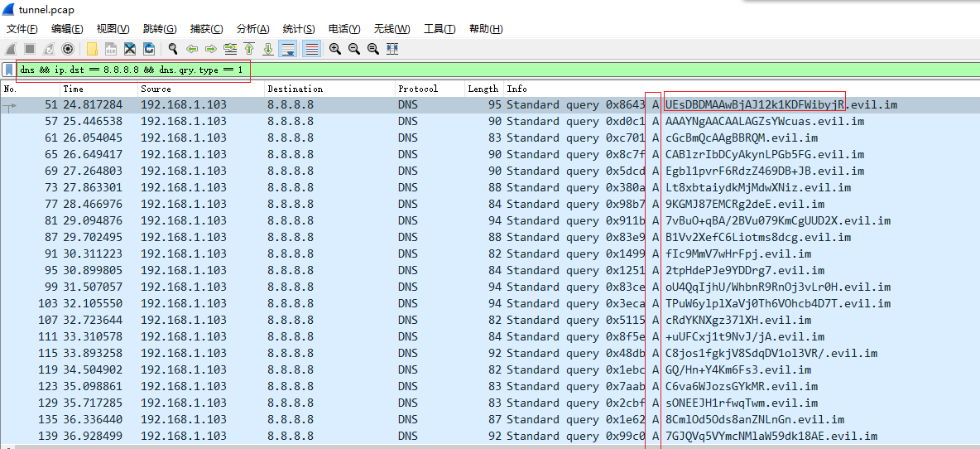
Task: Open the capture options dialog
Action: click(x=68, y=49)
